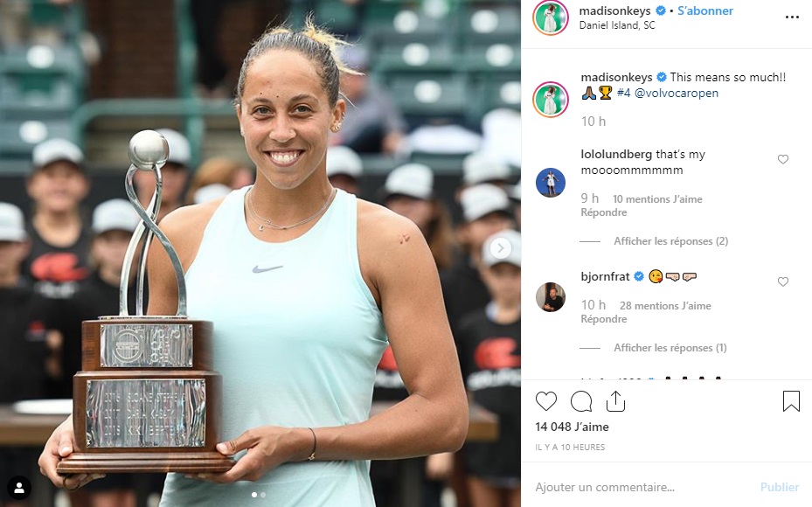Open the comment bubble icon
812x507 pixels.
tap(581, 401)
